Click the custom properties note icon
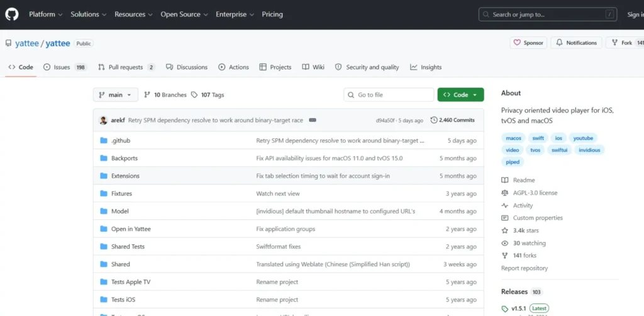The image size is (644, 316). pyautogui.click(x=505, y=218)
